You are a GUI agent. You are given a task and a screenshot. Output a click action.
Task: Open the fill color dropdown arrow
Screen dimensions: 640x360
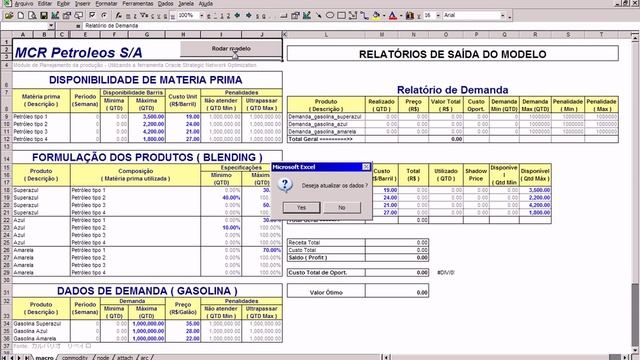click(384, 16)
